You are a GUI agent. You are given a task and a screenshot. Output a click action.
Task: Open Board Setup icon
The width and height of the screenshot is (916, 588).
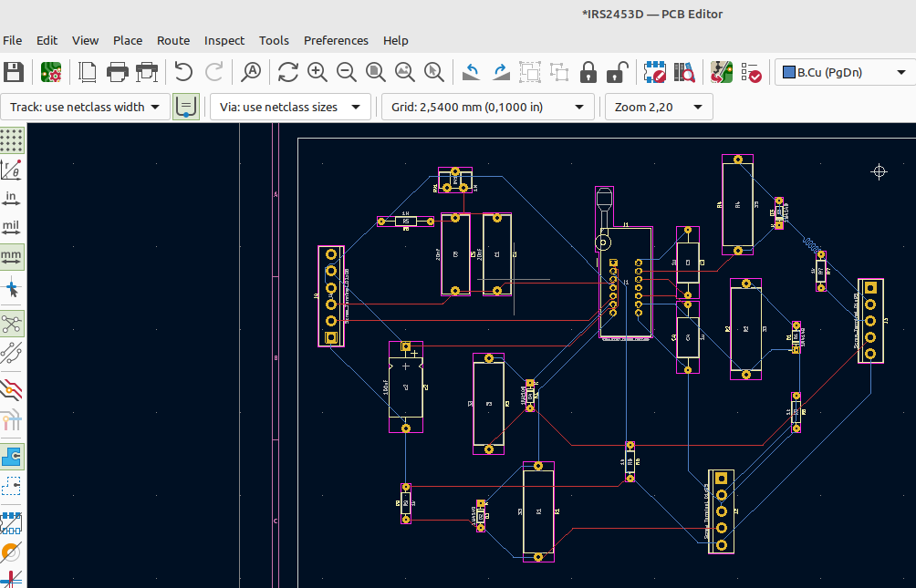[51, 72]
